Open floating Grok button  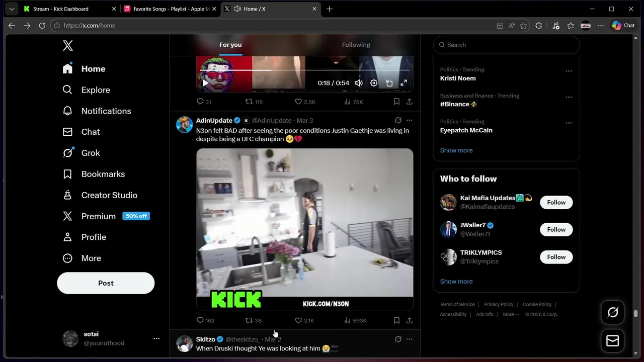click(613, 313)
